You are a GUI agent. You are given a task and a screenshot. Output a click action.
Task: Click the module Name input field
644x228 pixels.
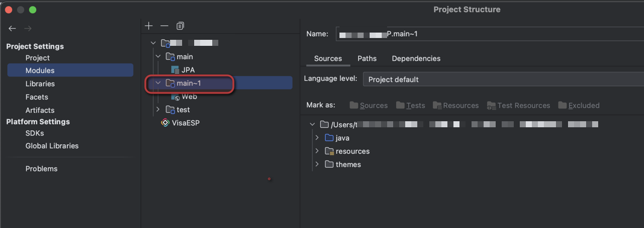click(490, 34)
